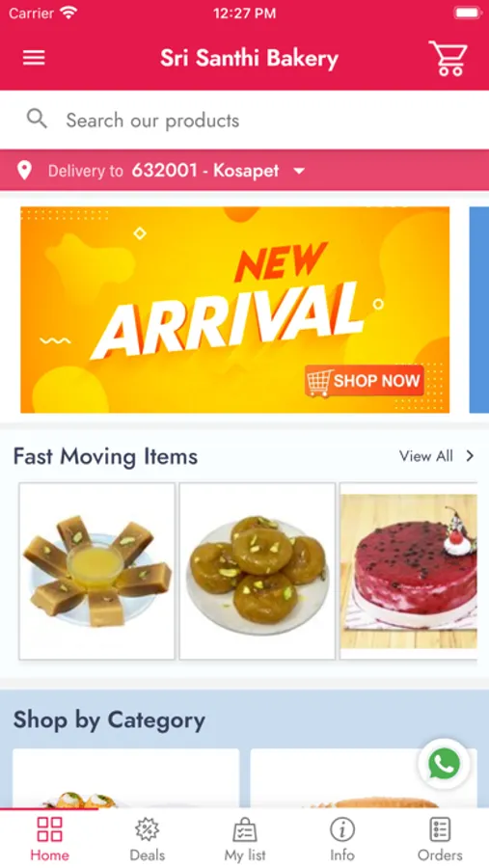Open the Orders tab
Viewport: 489px width, 868px height.
coord(440,839)
